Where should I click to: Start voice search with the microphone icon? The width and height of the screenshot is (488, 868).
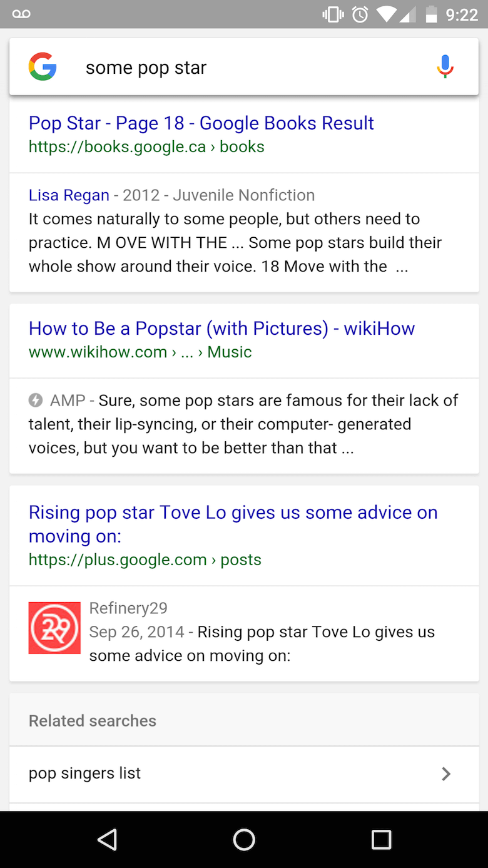[x=445, y=65]
